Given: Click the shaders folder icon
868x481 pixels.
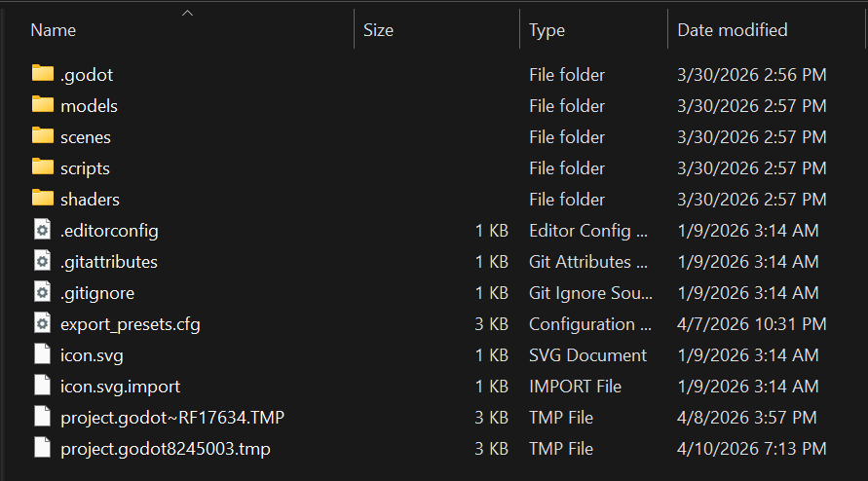Looking at the screenshot, I should 42,199.
